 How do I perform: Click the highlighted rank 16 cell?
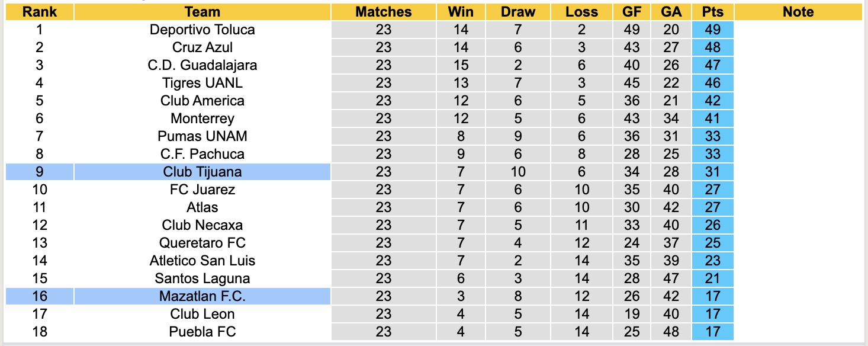[x=40, y=296]
